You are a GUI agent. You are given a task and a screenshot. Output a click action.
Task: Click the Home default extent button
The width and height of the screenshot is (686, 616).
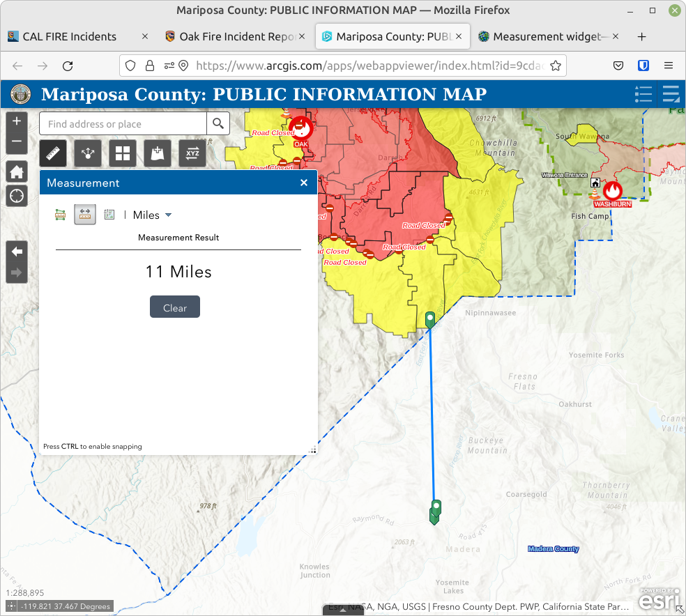click(17, 172)
